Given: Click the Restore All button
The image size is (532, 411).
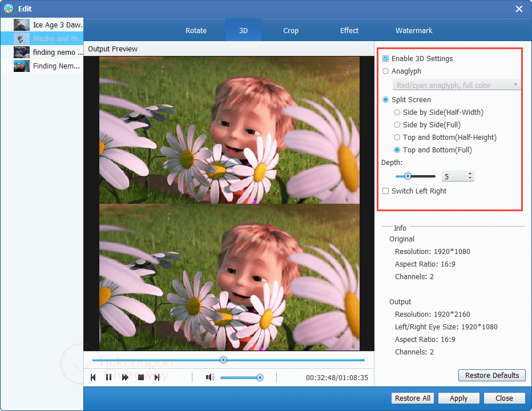Looking at the screenshot, I should [x=413, y=398].
